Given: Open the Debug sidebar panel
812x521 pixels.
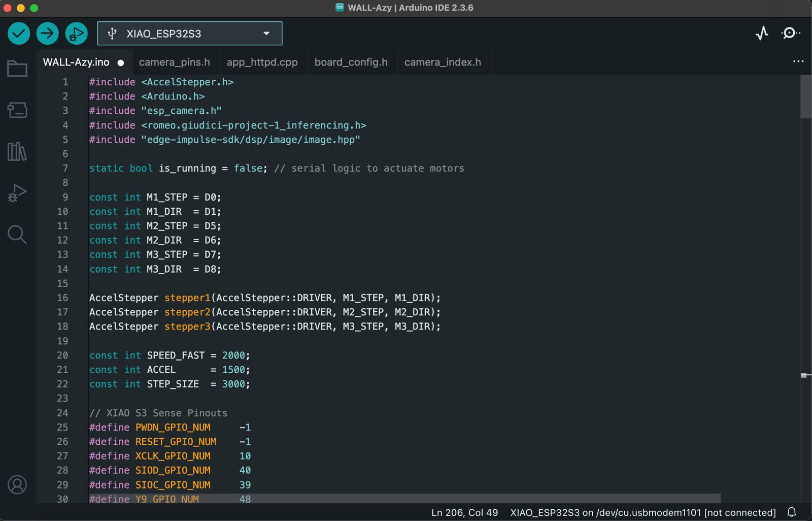Looking at the screenshot, I should tap(17, 192).
